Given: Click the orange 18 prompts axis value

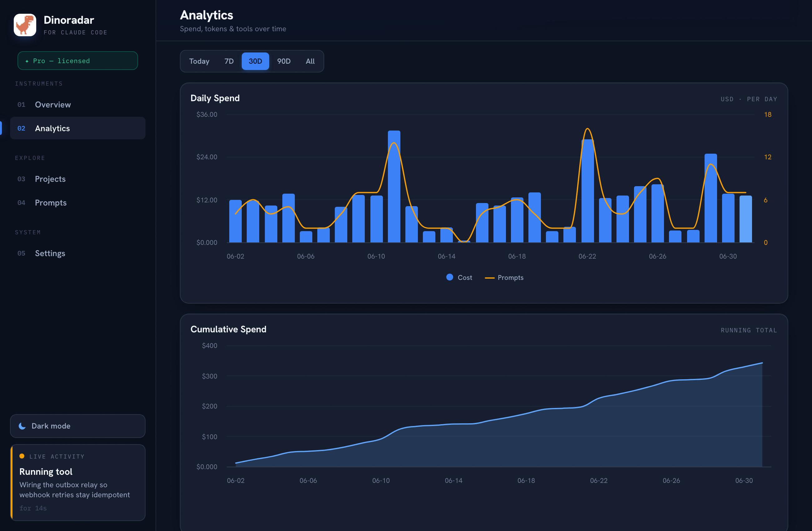Looking at the screenshot, I should (768, 114).
